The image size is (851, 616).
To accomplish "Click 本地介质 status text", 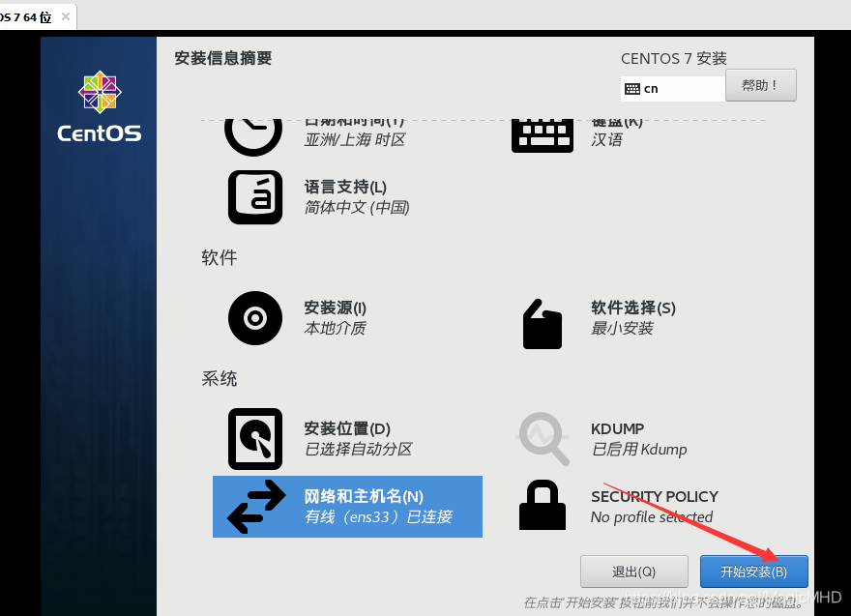I will [x=335, y=329].
